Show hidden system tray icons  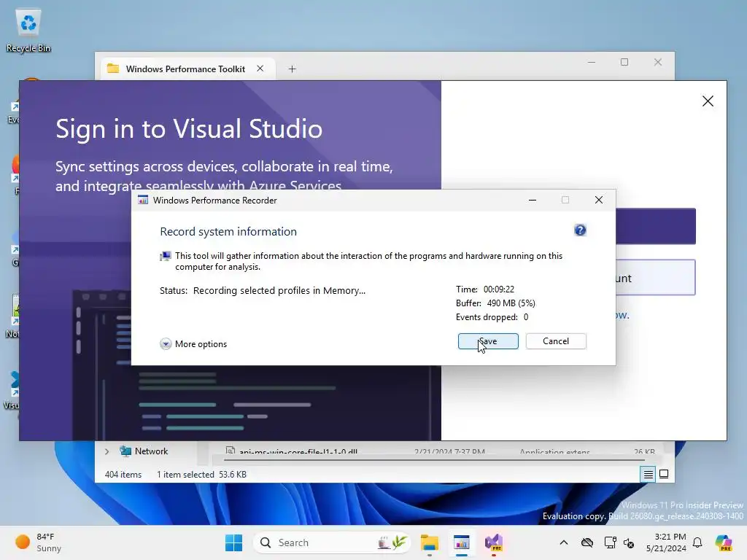[564, 542]
